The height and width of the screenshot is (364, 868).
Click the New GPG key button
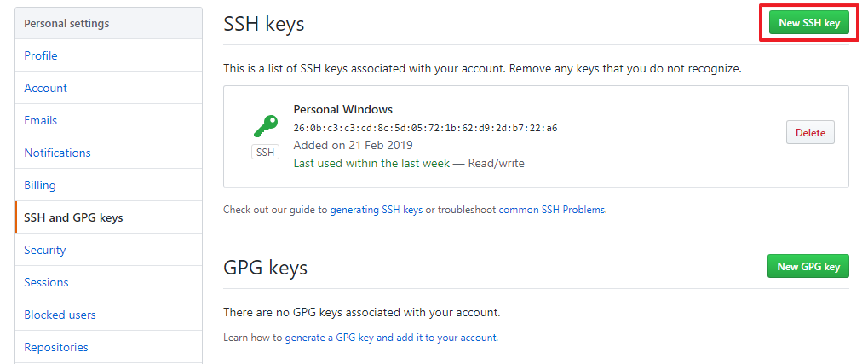tap(808, 266)
